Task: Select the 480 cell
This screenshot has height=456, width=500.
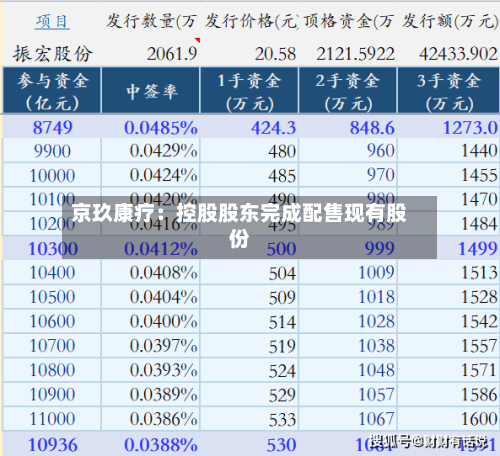Action: click(x=249, y=150)
